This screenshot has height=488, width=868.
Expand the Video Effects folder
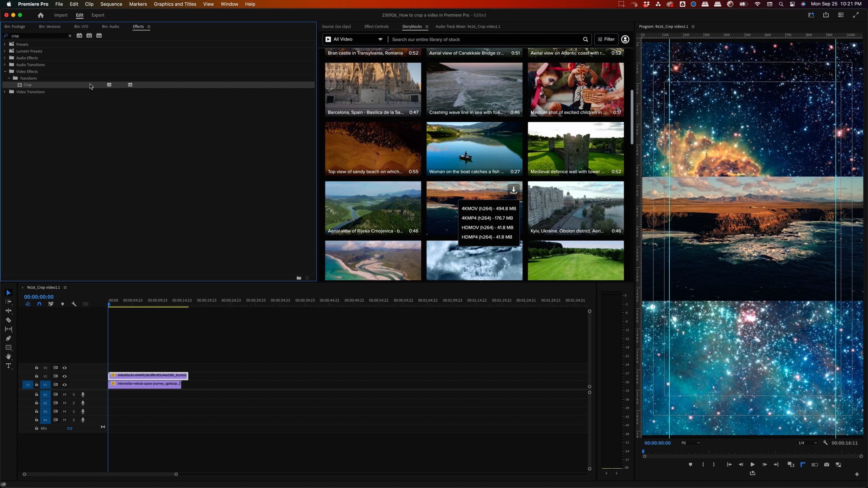5,71
